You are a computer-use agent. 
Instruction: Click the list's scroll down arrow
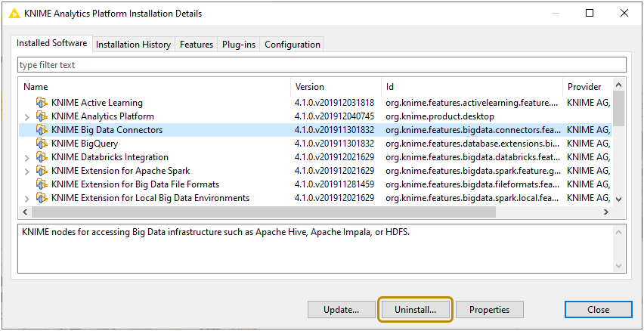(x=619, y=200)
